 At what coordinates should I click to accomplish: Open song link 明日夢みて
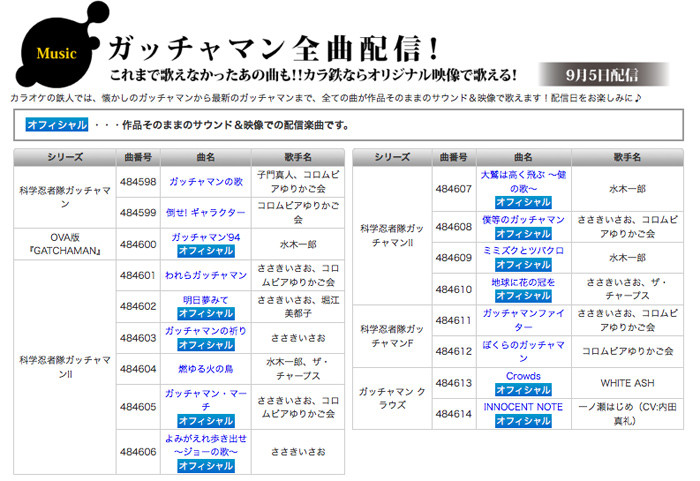tap(206, 300)
